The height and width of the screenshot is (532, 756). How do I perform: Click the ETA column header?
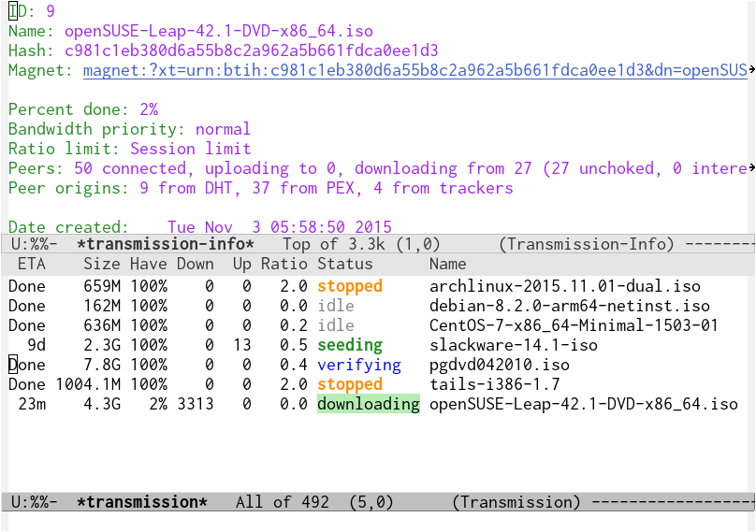(32, 264)
